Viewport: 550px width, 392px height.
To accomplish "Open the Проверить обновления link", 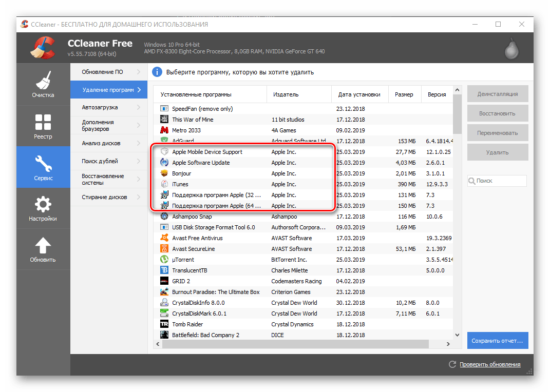I will 490,364.
